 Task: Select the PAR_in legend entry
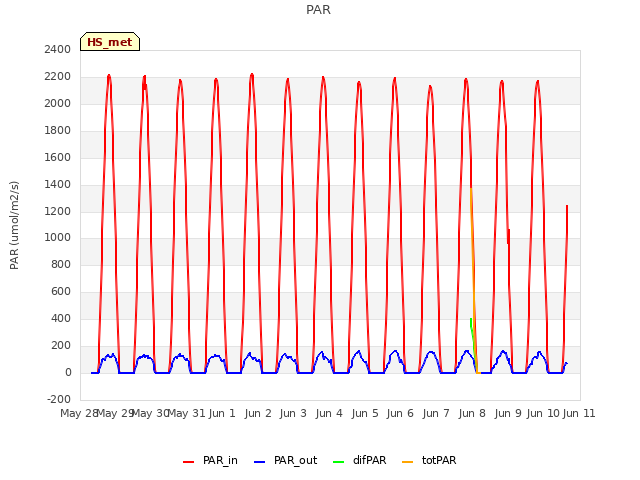click(x=210, y=460)
